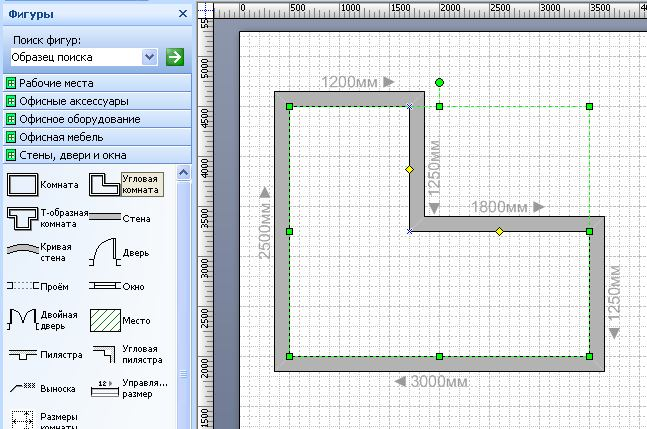
Task: Click the Образец поиска search field
Action: [x=77, y=57]
